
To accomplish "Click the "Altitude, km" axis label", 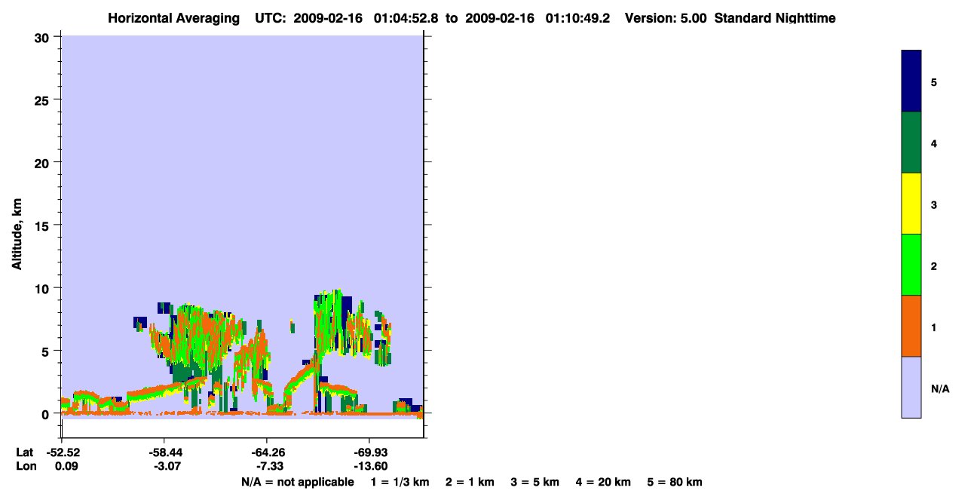I will (x=17, y=233).
